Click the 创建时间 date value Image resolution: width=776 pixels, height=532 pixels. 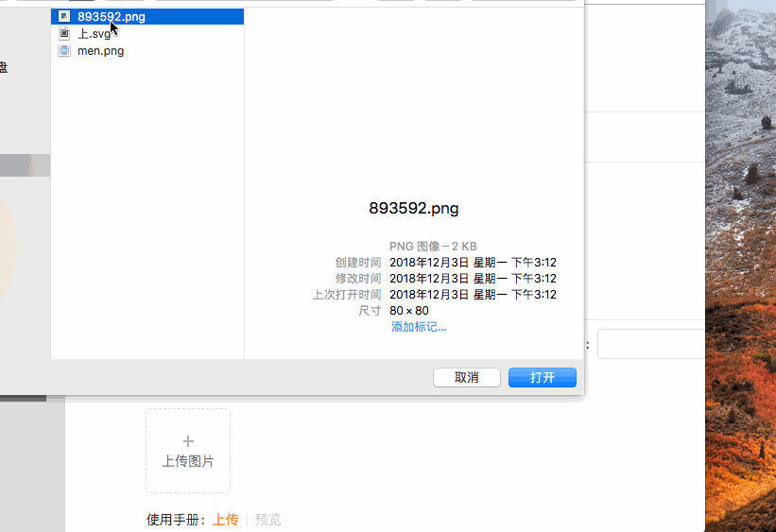474,263
